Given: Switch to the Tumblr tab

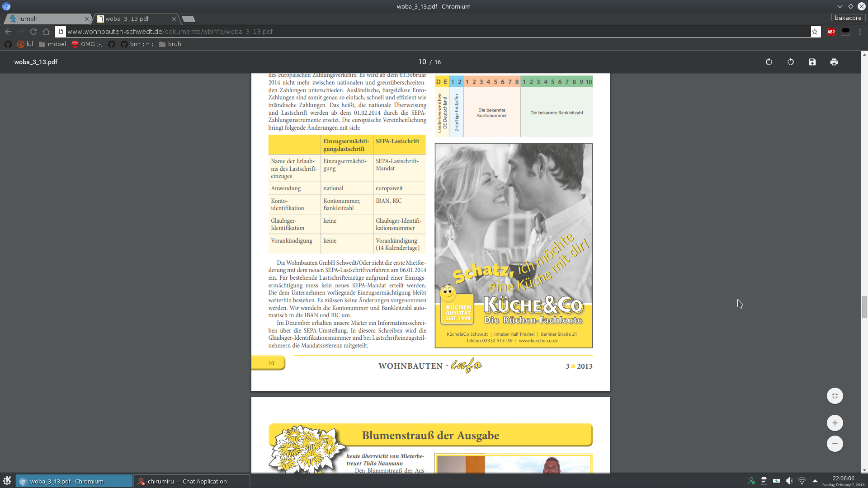Looking at the screenshot, I should [48, 19].
